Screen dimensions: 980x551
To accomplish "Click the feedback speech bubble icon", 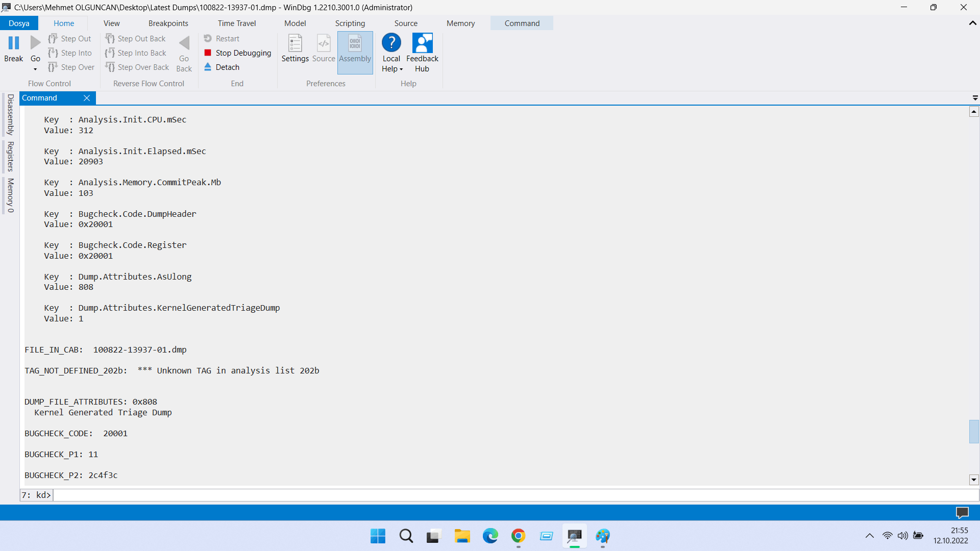I will coord(962,512).
